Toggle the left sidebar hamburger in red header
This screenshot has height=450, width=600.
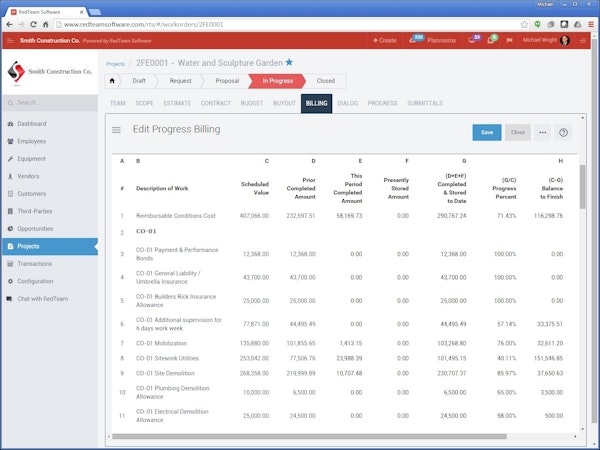(10, 41)
